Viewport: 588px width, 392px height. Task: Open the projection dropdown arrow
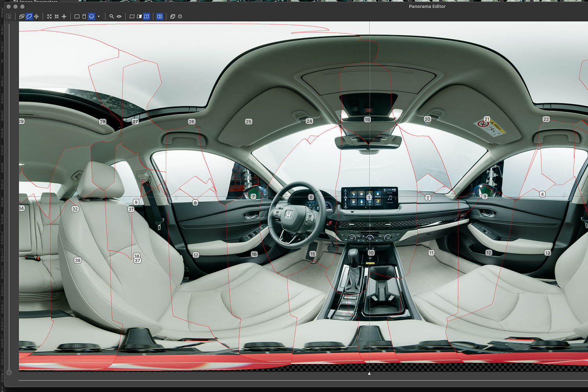(x=98, y=16)
